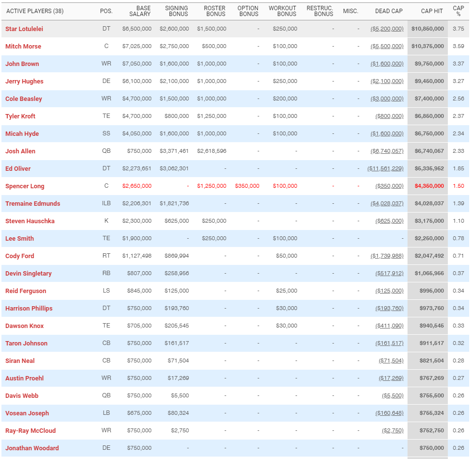Select Spencer Long's name link
476x459 pixels.
click(x=25, y=186)
